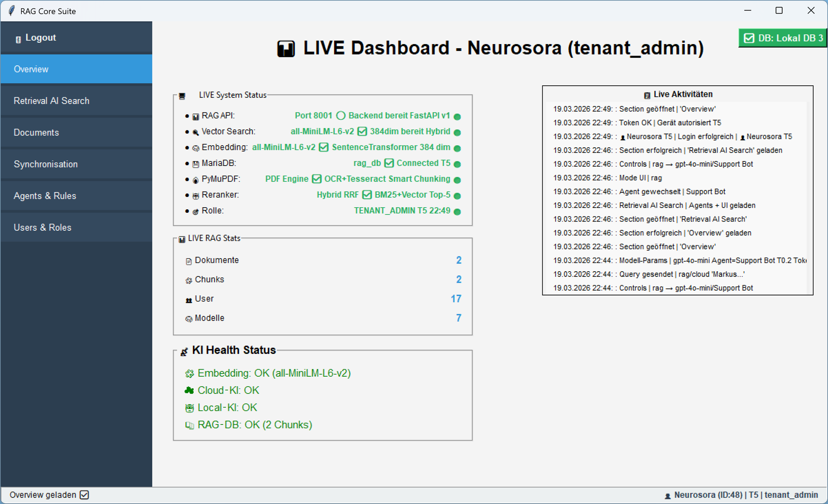Click the Cloud-KI status icon
828x504 pixels.
[x=189, y=390]
